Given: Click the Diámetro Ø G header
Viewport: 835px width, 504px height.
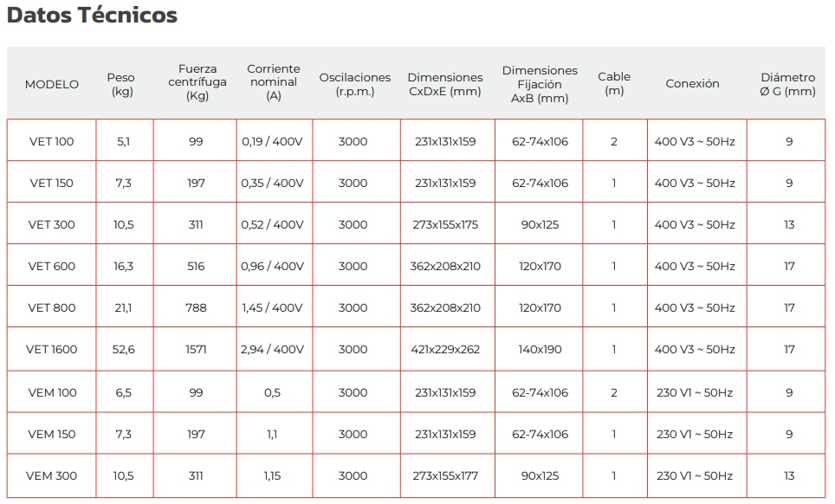Looking at the screenshot, I should (787, 84).
